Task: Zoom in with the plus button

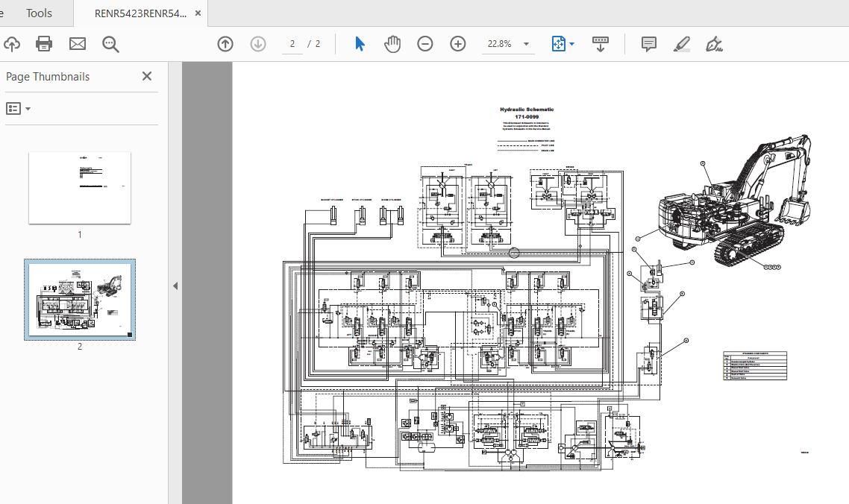Action: pos(458,44)
